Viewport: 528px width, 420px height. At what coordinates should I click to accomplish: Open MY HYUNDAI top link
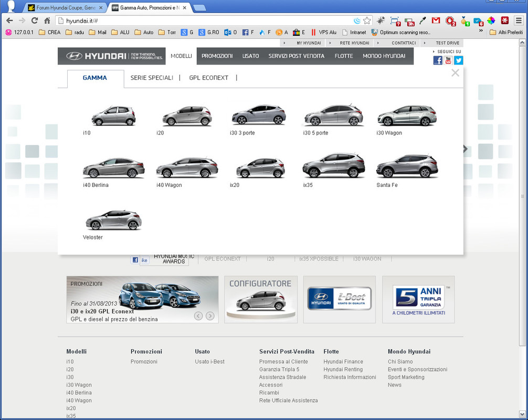[309, 43]
